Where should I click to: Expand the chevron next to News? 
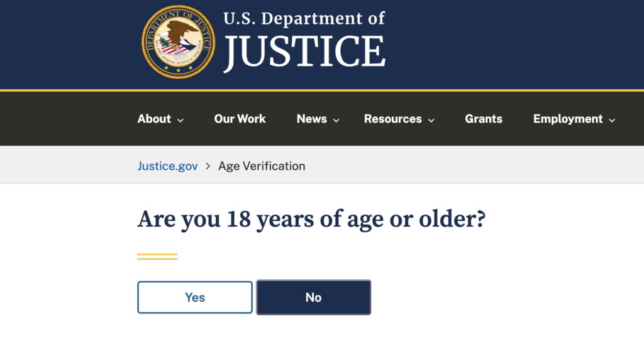tap(336, 120)
